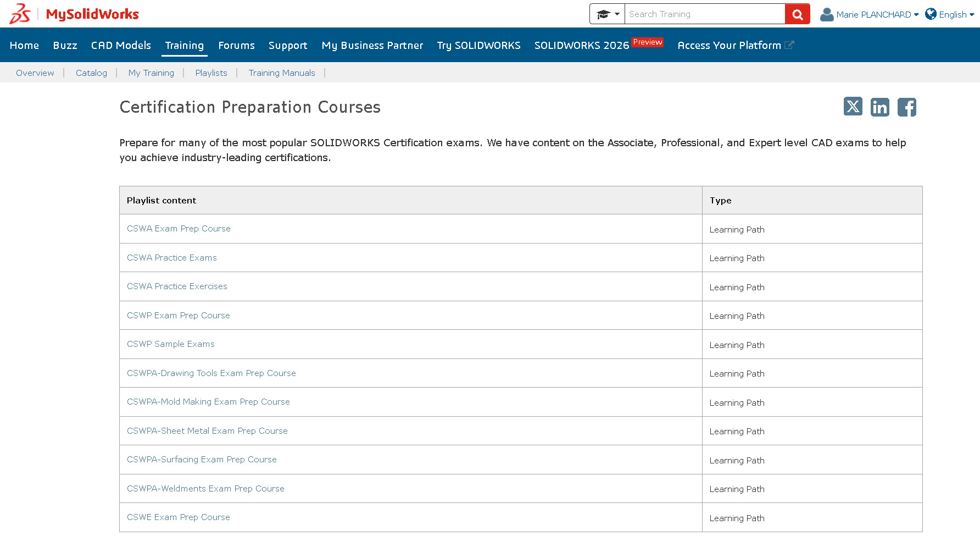980x536 pixels.
Task: Open CSWP Sample Exams
Action: [170, 344]
